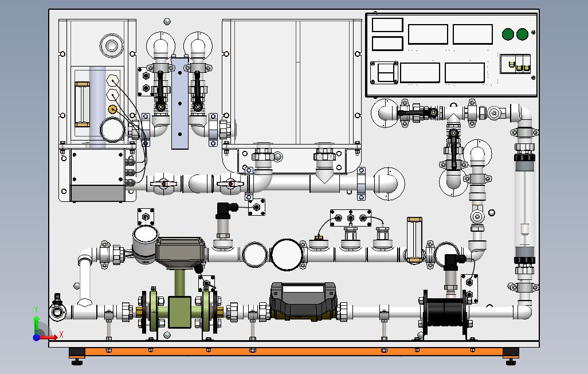Select horizontal black-handled valve below control panel

(417, 112)
